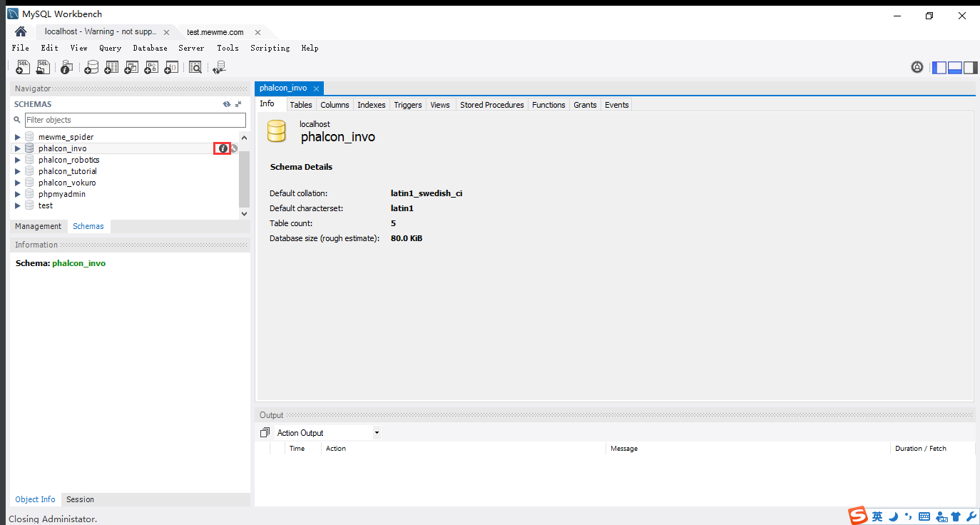This screenshot has height=525, width=980.
Task: Click the latin1_swedish_ci collation value
Action: pos(427,193)
